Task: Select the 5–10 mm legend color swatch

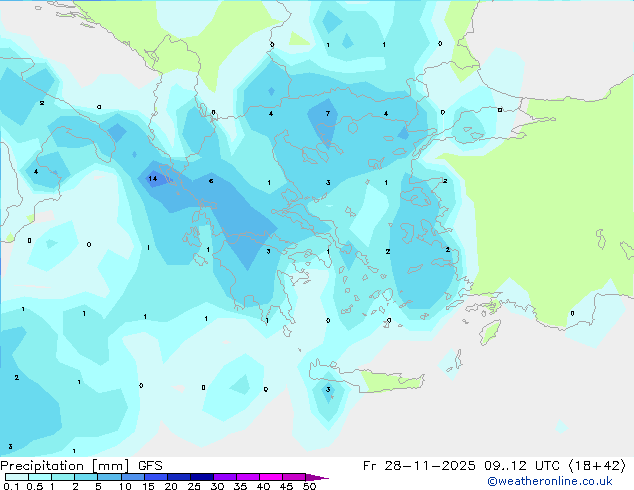Action: coord(109,477)
